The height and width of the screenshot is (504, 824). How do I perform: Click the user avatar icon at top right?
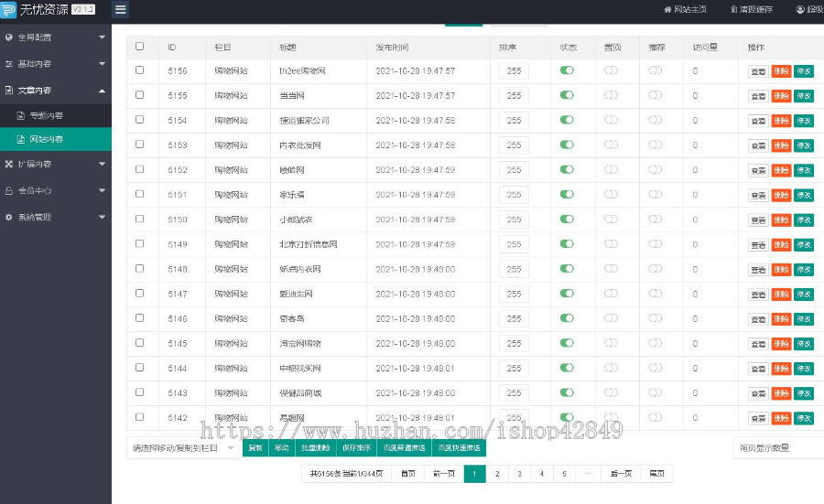pos(800,9)
